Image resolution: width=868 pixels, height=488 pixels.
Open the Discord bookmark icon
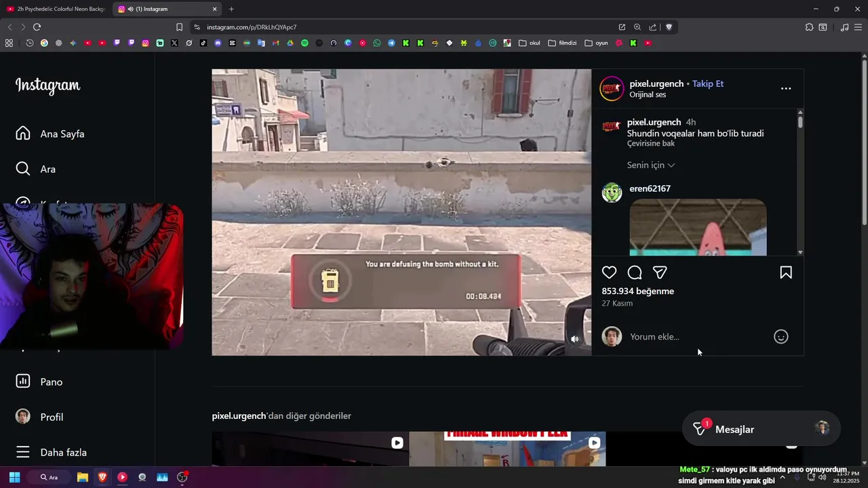[x=218, y=43]
